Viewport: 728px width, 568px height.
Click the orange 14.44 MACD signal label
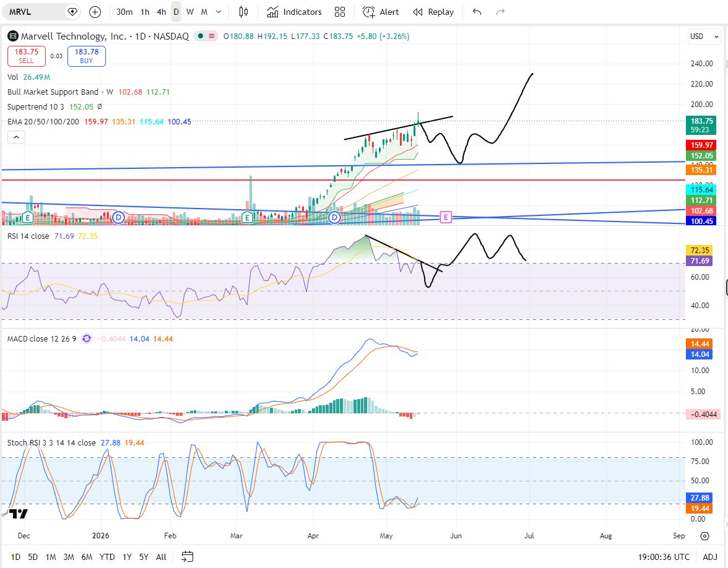click(x=700, y=344)
